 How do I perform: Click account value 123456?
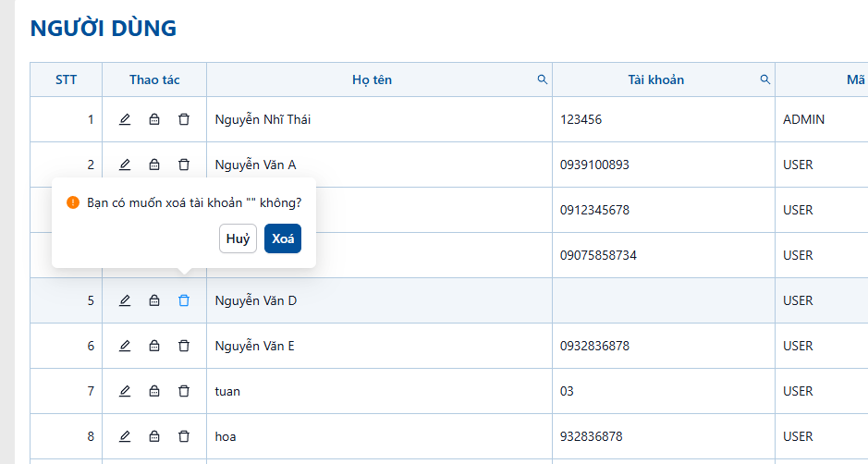pyautogui.click(x=581, y=119)
